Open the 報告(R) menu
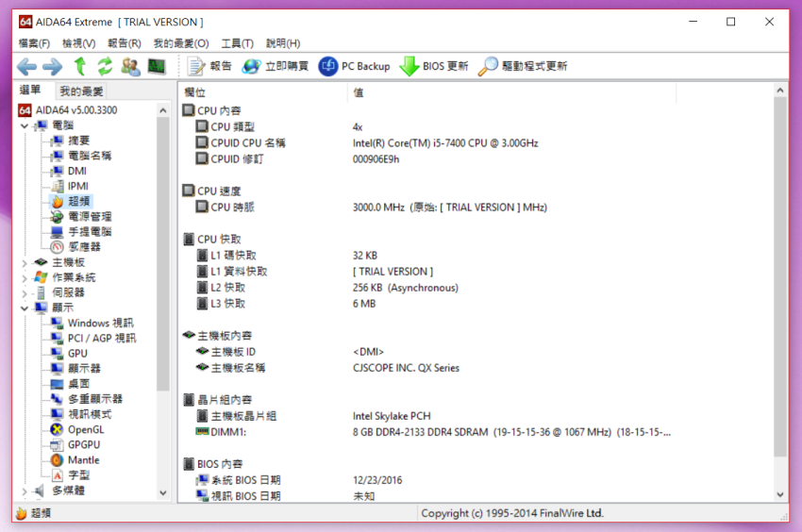 125,43
